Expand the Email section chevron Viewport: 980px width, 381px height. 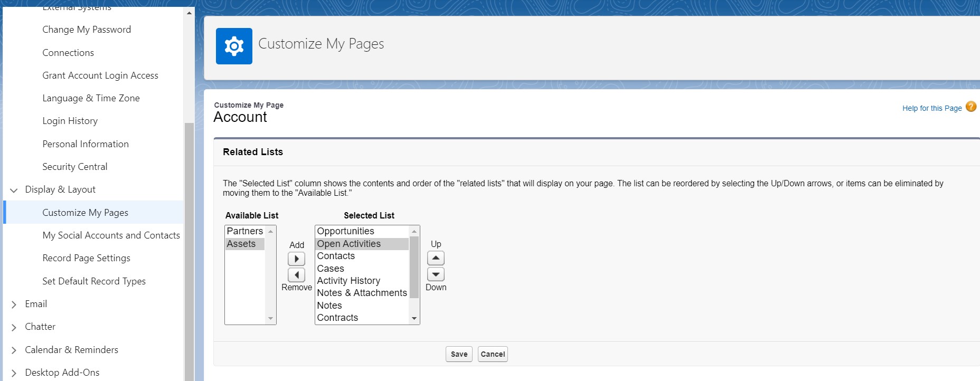[x=14, y=304]
